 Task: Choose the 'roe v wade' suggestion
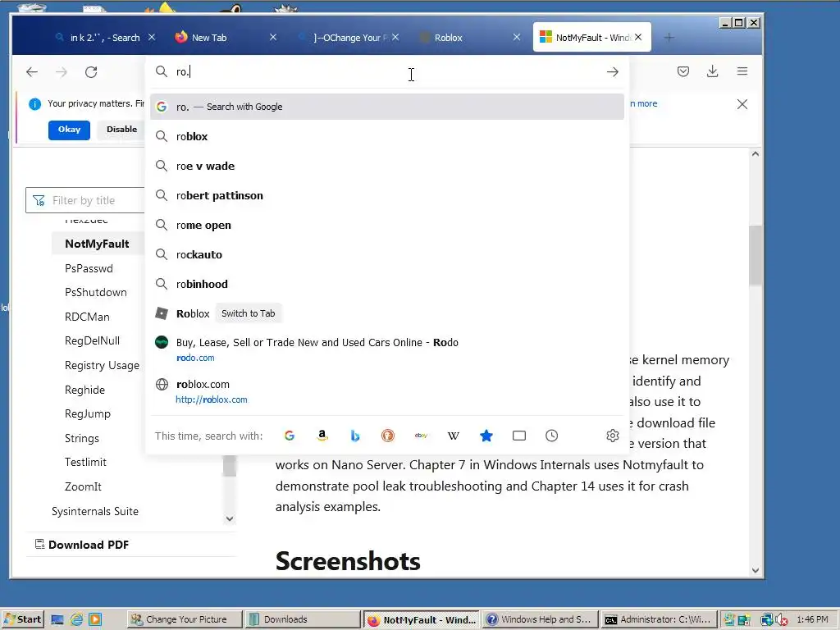pos(387,166)
